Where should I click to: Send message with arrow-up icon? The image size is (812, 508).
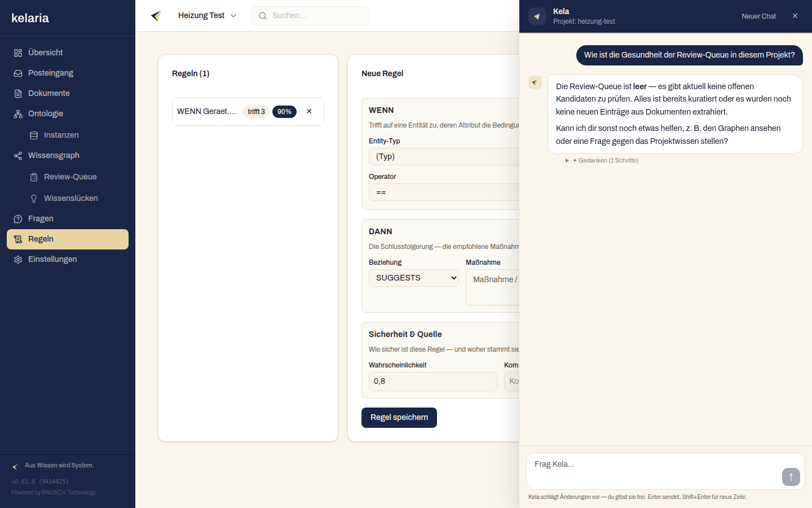(x=791, y=477)
